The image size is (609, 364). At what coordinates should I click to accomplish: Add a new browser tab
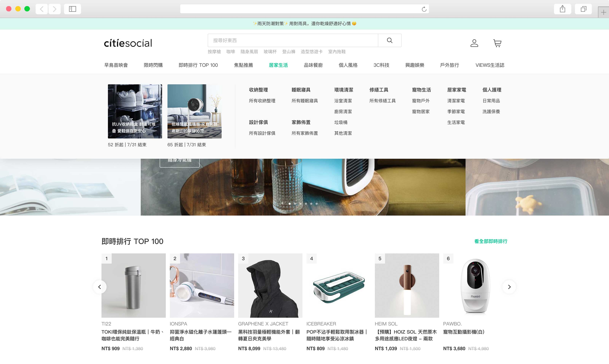pos(603,13)
